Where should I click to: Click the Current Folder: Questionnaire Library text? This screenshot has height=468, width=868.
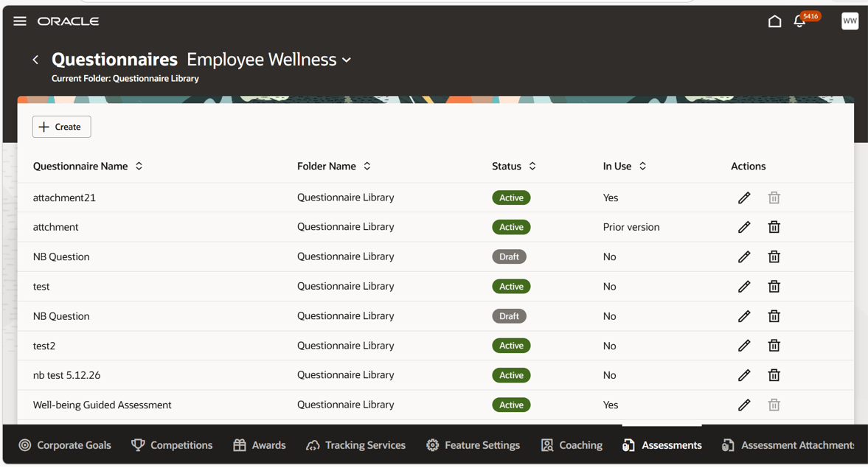tap(125, 79)
